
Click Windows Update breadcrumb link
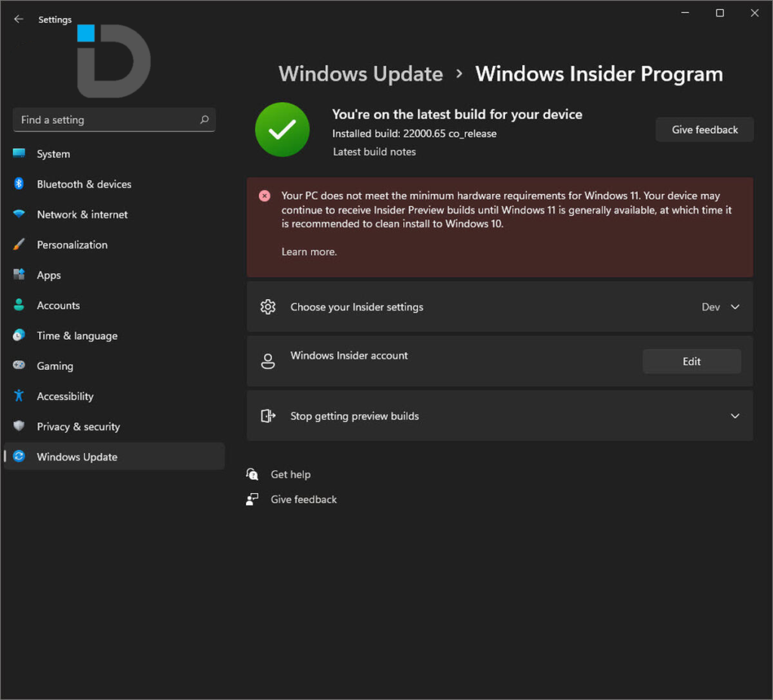tap(360, 74)
